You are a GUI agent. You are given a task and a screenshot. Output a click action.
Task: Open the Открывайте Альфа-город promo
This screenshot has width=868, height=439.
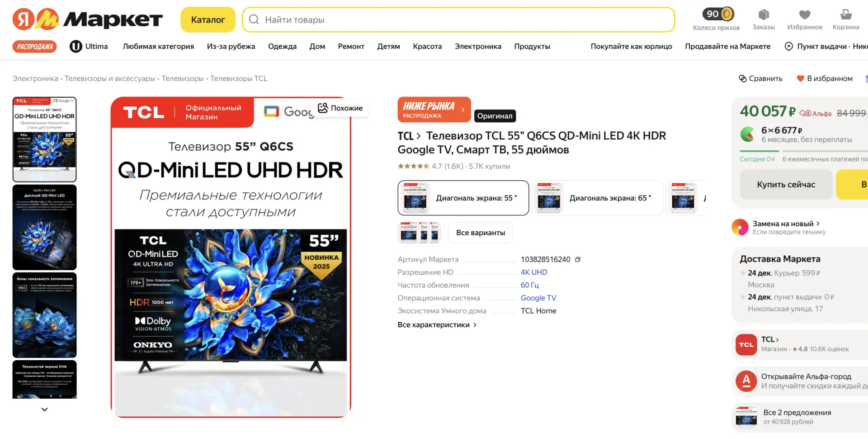(800, 381)
